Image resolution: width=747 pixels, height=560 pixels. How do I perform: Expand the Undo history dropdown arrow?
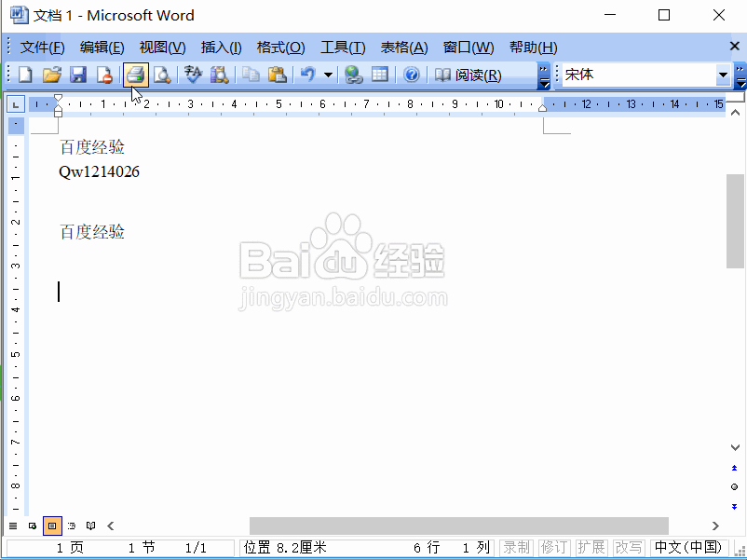[x=329, y=75]
